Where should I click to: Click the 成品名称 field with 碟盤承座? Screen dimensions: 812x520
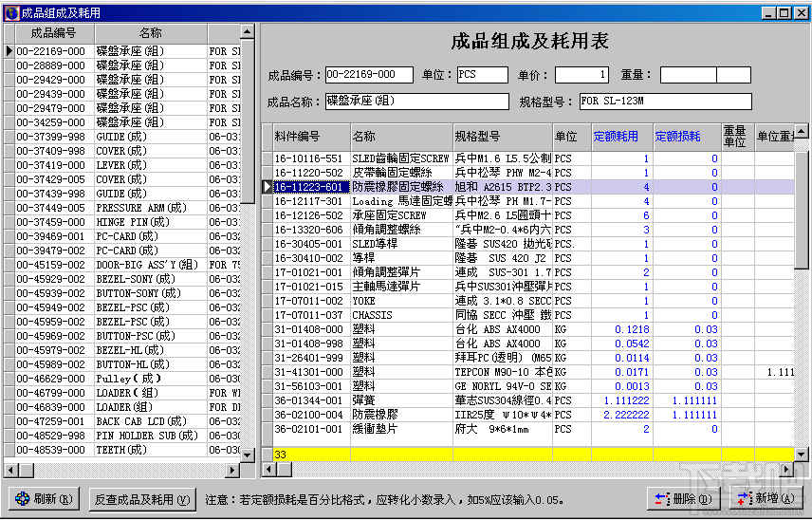(416, 101)
